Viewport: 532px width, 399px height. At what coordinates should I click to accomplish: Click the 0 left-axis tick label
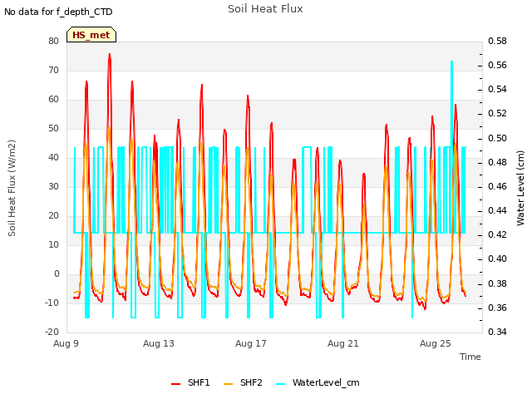[57, 273]
